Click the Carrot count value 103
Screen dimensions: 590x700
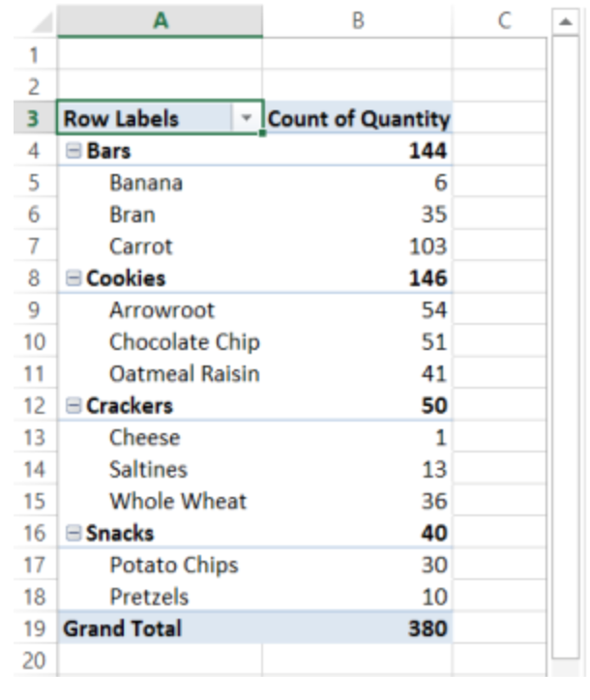427,247
